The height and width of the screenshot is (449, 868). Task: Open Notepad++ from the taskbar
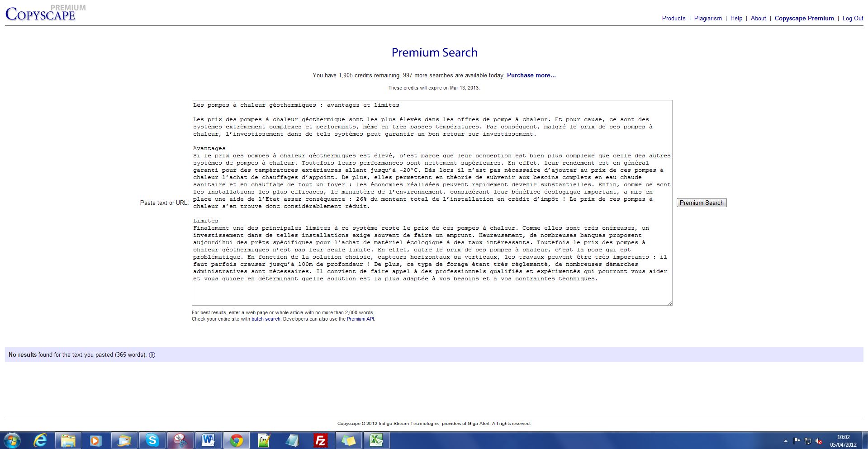[x=264, y=440]
